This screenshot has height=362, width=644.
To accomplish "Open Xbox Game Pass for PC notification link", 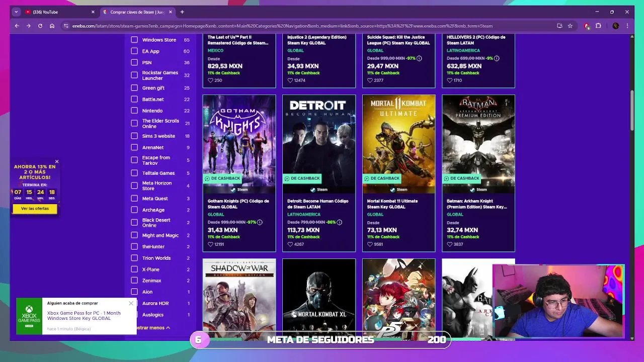I will pyautogui.click(x=84, y=315).
